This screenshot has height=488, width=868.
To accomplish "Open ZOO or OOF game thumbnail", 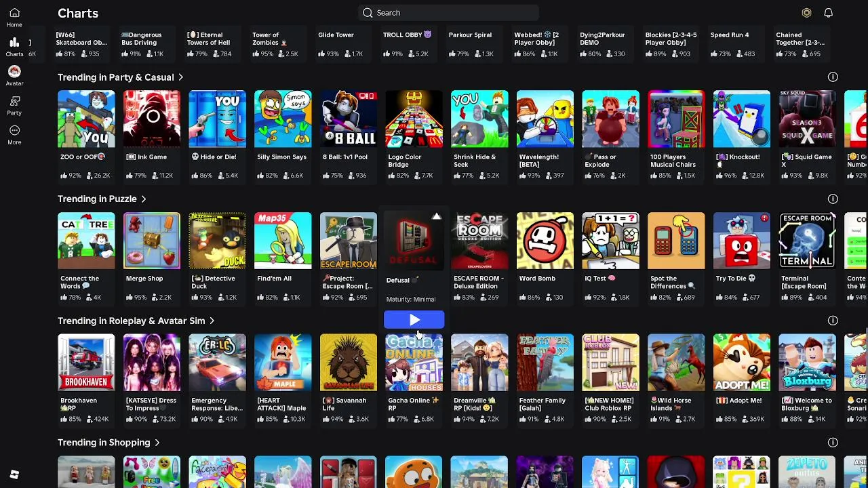I will pyautogui.click(x=86, y=119).
